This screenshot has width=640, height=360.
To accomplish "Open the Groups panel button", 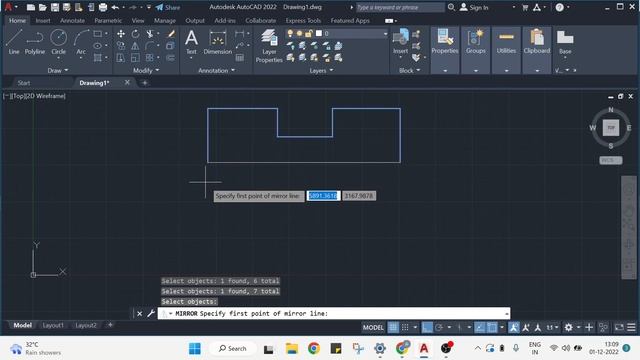I will point(476,42).
